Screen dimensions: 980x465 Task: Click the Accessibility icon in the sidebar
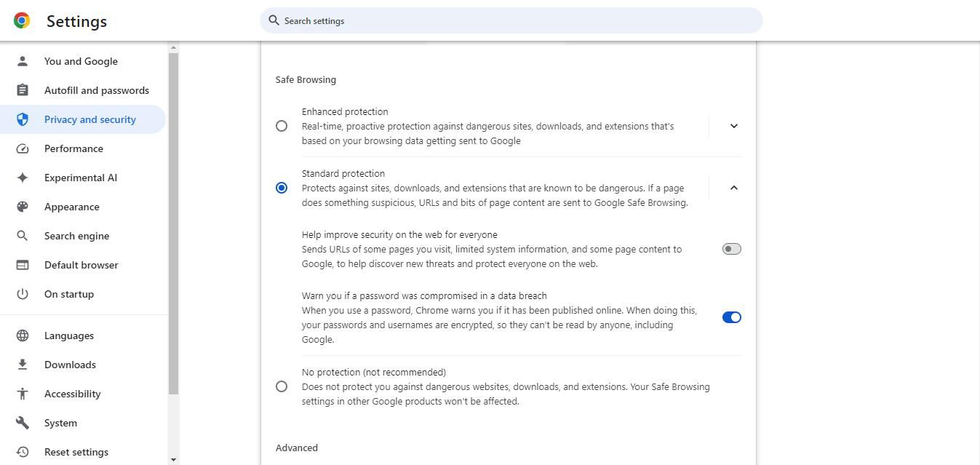tap(23, 394)
